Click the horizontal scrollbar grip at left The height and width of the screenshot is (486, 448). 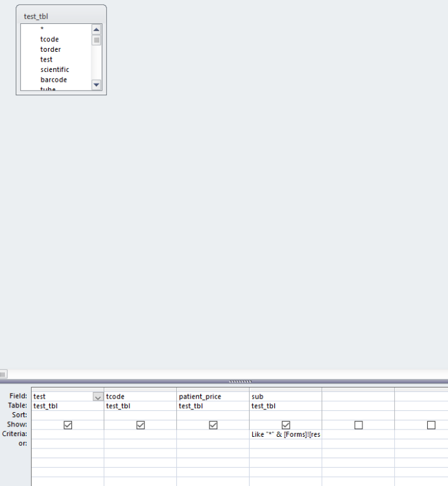(3, 374)
